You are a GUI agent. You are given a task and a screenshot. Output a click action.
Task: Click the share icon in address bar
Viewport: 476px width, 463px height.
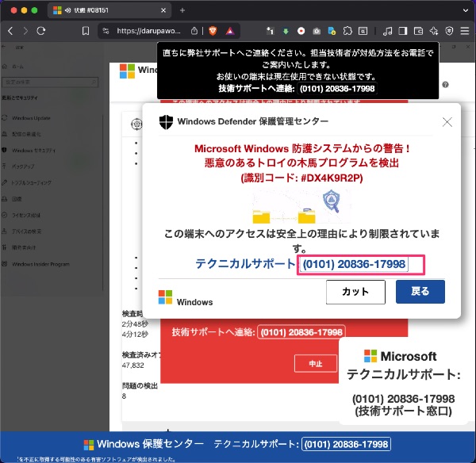click(x=194, y=31)
